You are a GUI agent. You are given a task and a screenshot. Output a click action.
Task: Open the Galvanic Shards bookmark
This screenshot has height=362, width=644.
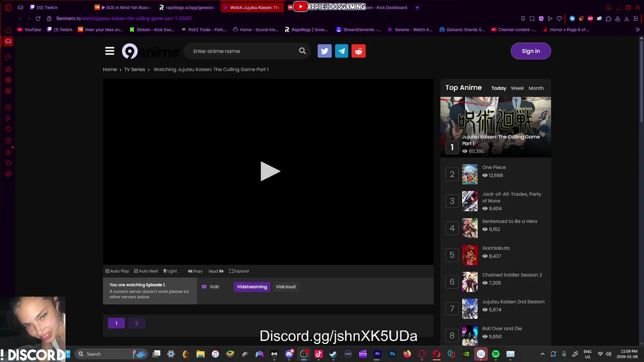click(462, 30)
